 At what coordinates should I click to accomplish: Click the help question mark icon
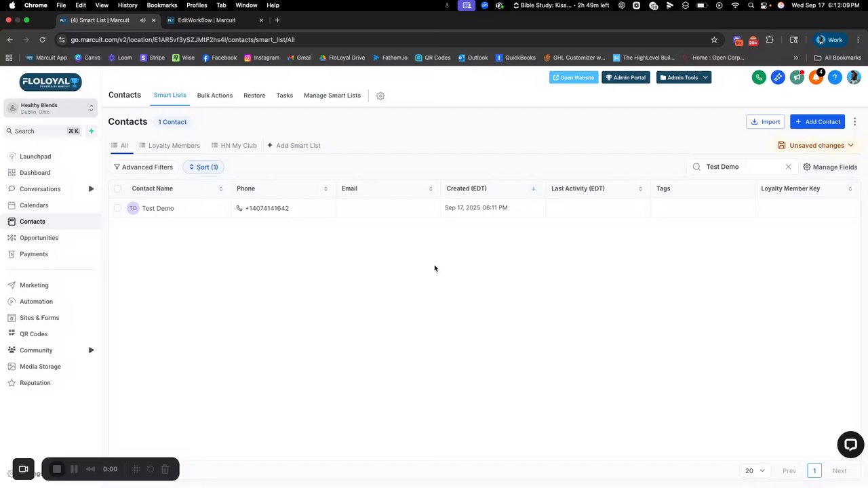click(835, 77)
